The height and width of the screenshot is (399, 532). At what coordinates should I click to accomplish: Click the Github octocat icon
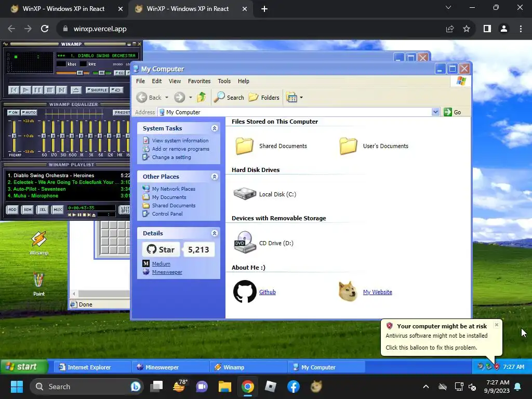pos(245,291)
